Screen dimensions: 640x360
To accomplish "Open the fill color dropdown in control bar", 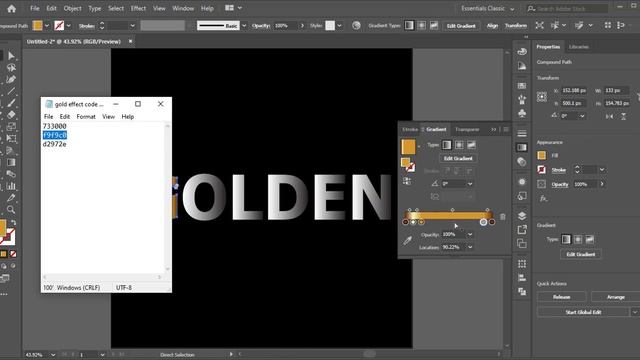I will (x=47, y=25).
